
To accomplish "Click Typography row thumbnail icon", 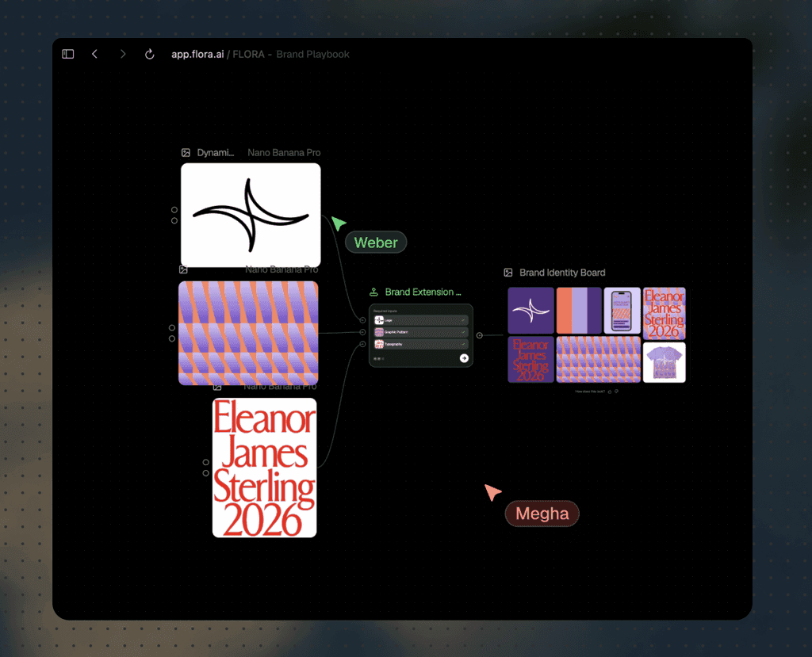I will pos(379,344).
